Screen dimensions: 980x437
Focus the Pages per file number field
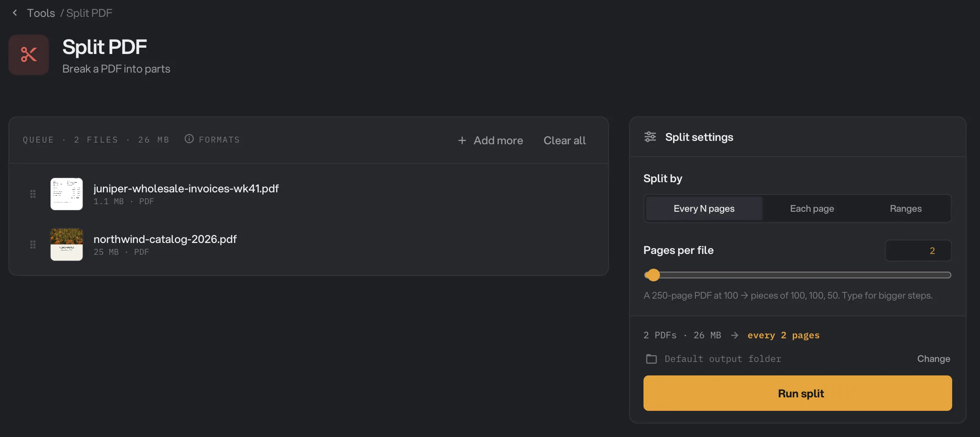(x=918, y=251)
